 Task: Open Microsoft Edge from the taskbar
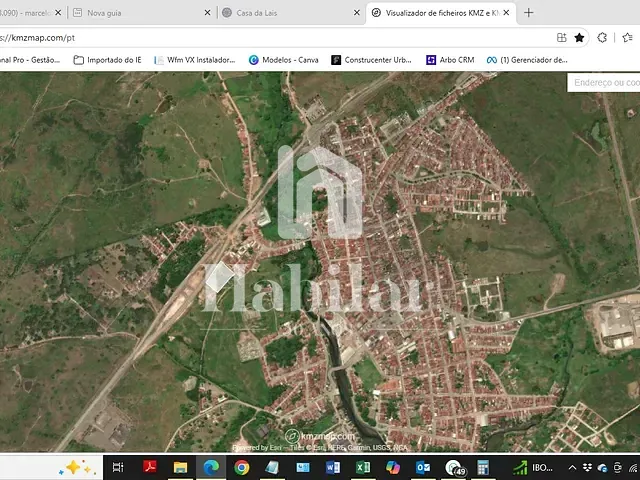(x=211, y=467)
